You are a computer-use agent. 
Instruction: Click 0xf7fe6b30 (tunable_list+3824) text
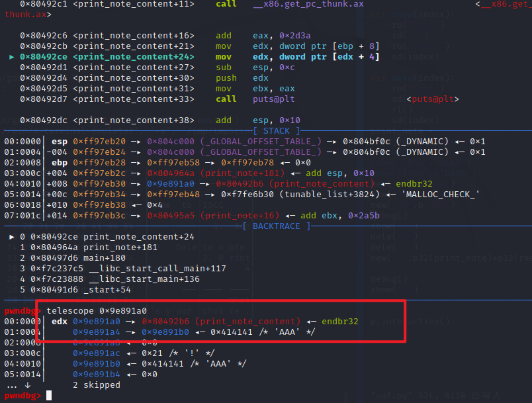tap(300, 195)
